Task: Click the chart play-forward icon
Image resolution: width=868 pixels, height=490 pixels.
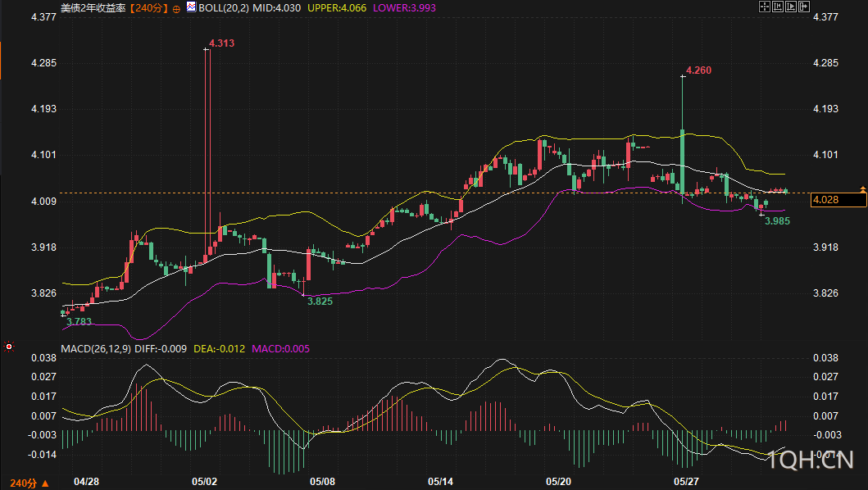Action: [791, 7]
